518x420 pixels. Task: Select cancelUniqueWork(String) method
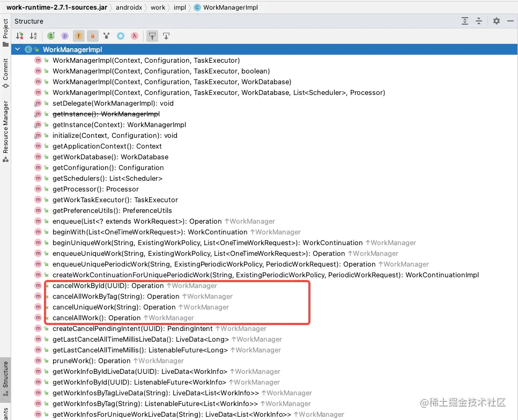pos(140,307)
